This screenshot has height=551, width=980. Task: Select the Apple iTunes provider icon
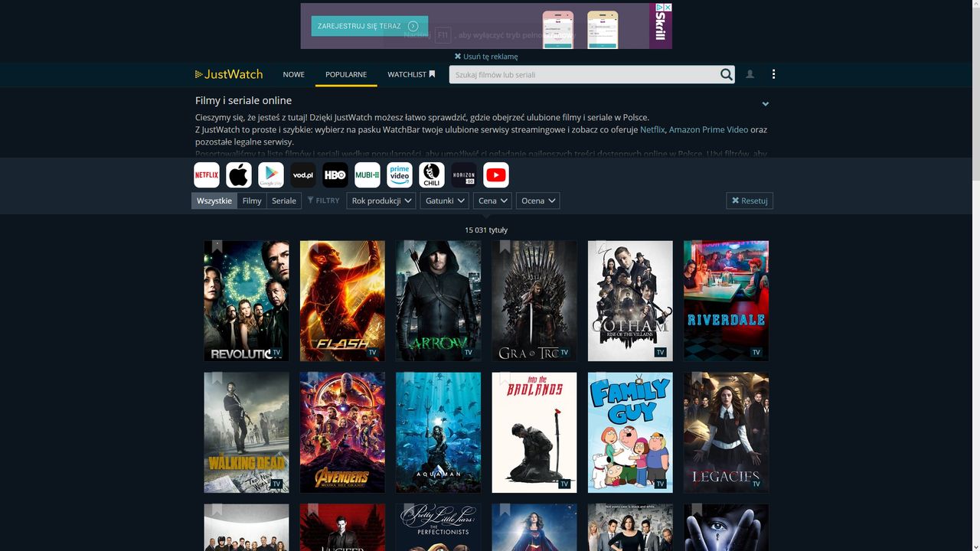239,175
